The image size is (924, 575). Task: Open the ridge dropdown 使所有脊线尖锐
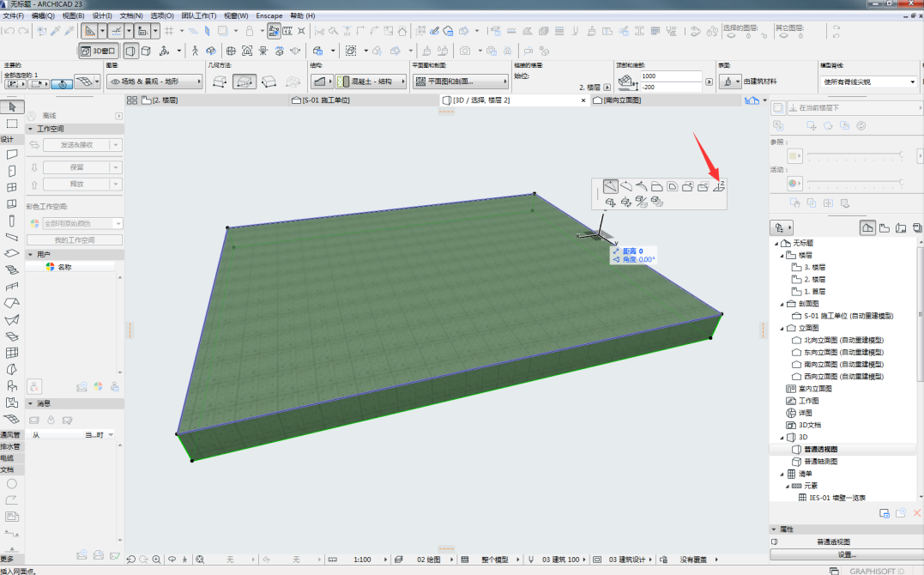(869, 82)
